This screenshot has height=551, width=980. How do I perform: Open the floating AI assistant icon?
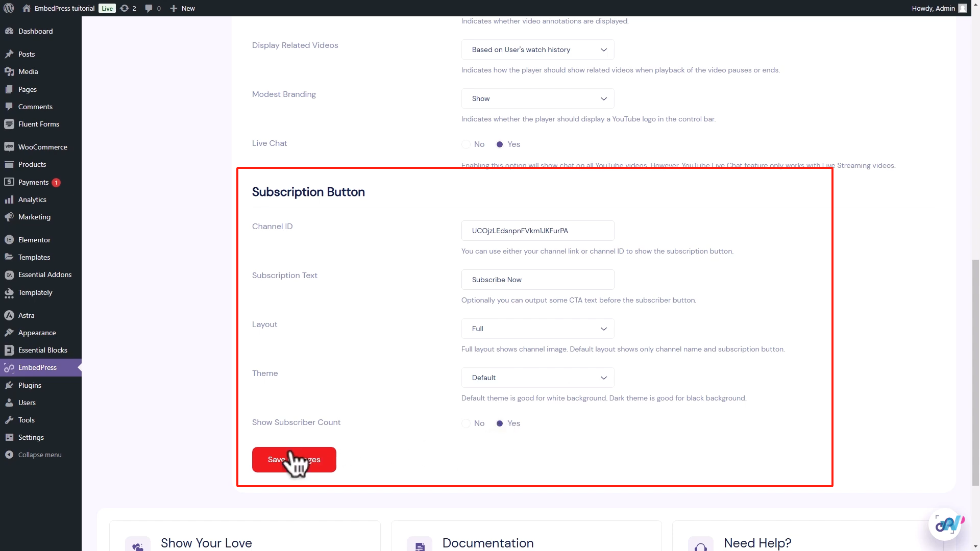click(945, 524)
